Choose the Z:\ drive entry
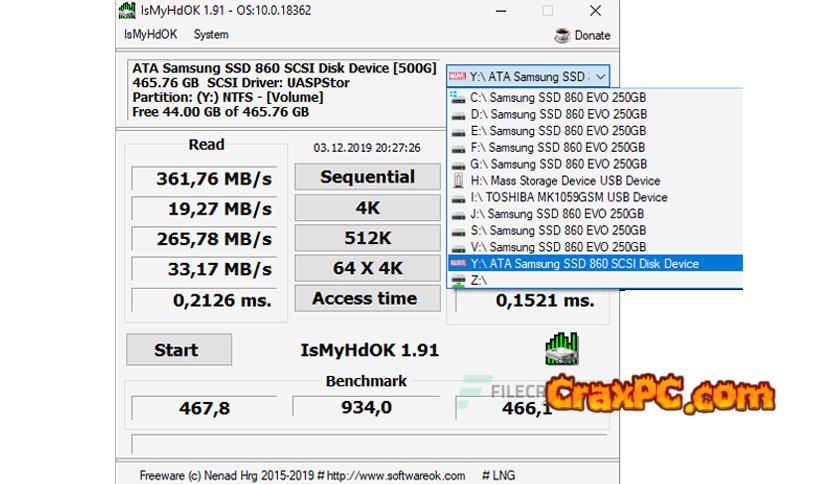Screen dimensions: 836x484 pyautogui.click(x=595, y=280)
